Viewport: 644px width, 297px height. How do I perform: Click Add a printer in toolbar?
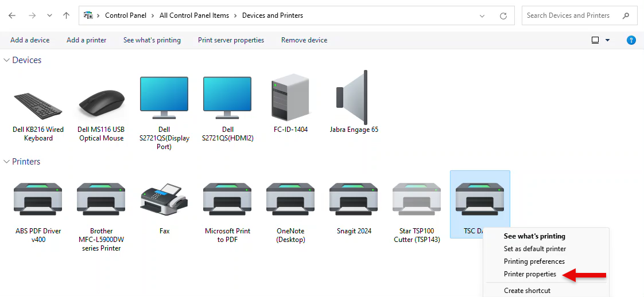pos(87,40)
